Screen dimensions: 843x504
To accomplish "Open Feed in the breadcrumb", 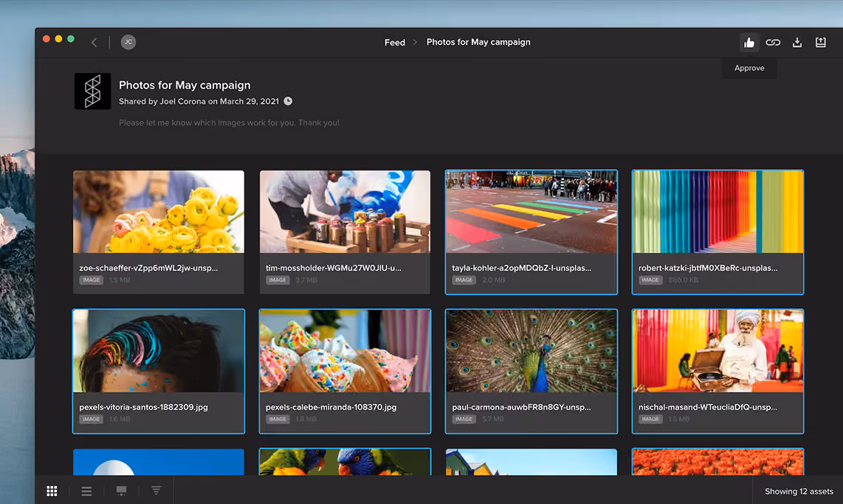I will 395,43.
